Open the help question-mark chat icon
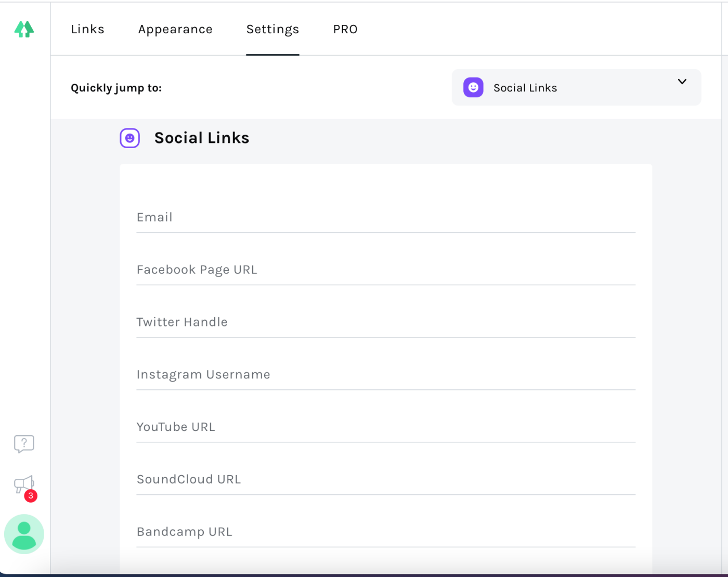728x577 pixels. tap(24, 444)
